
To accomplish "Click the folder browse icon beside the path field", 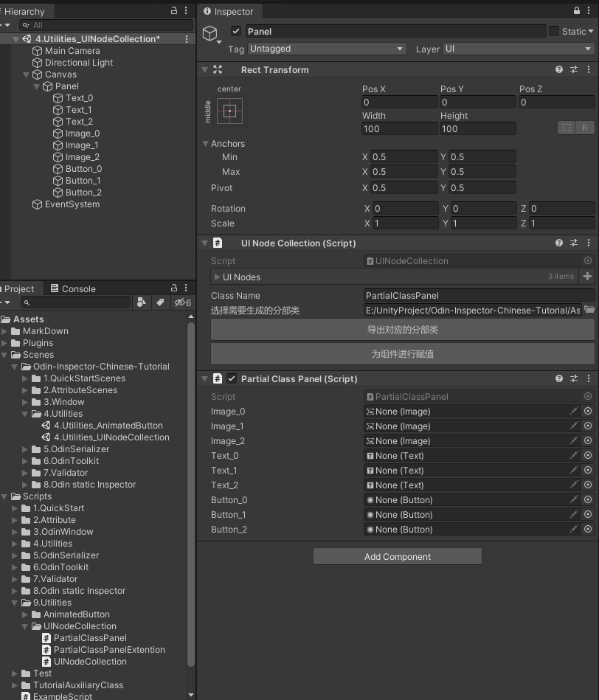I will coord(589,311).
